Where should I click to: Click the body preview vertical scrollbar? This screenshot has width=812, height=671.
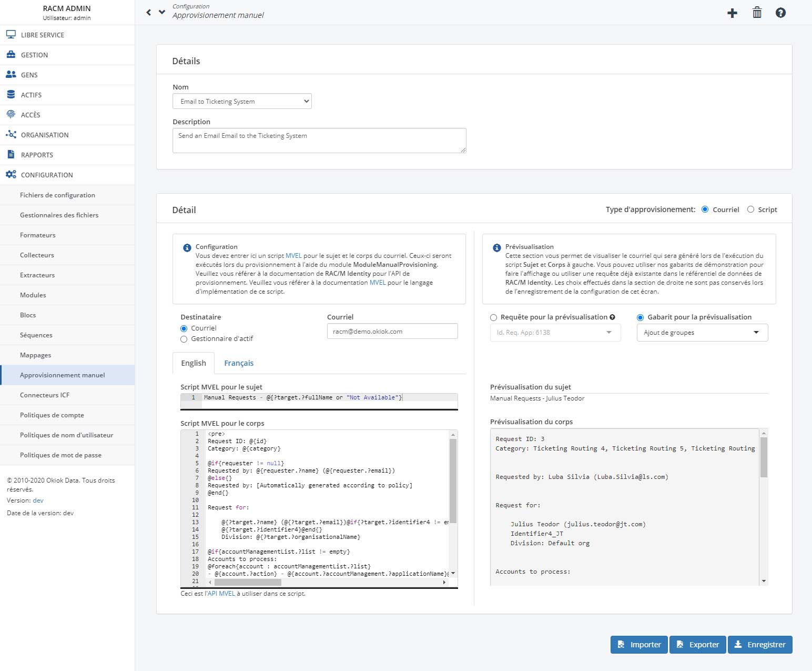764,457
